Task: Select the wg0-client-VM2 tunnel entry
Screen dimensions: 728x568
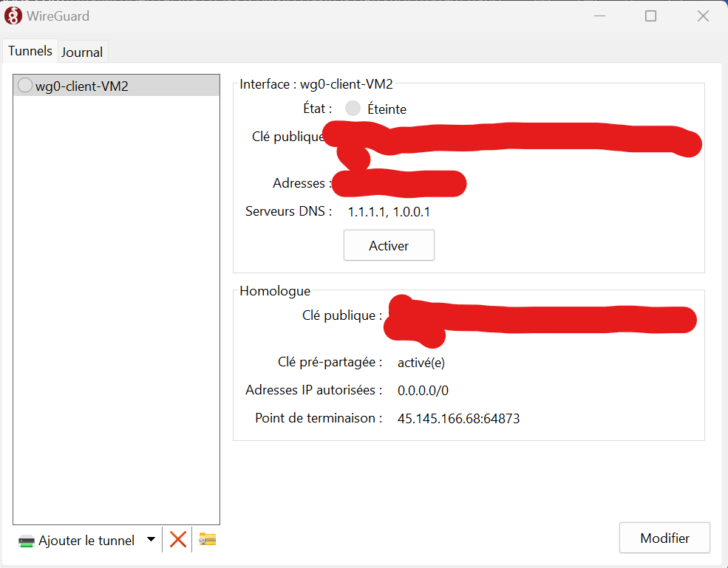Action: 82,86
